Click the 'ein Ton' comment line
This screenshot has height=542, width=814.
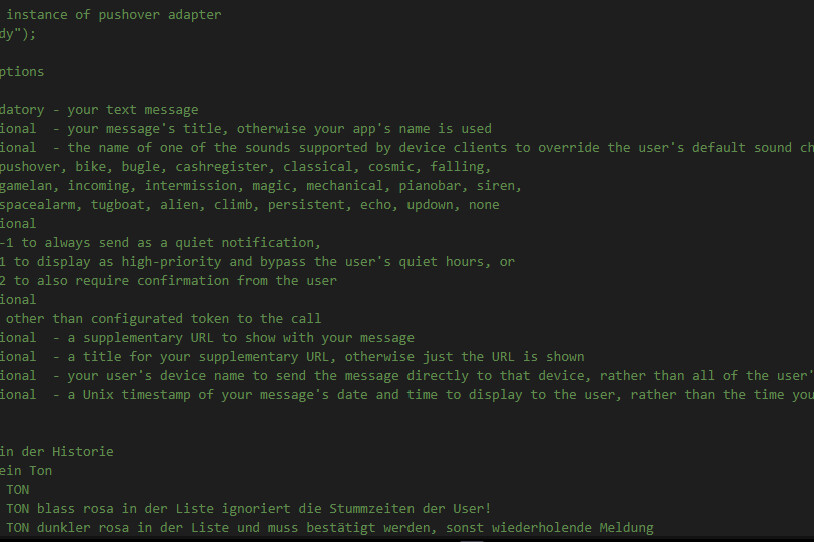pyautogui.click(x=26, y=471)
